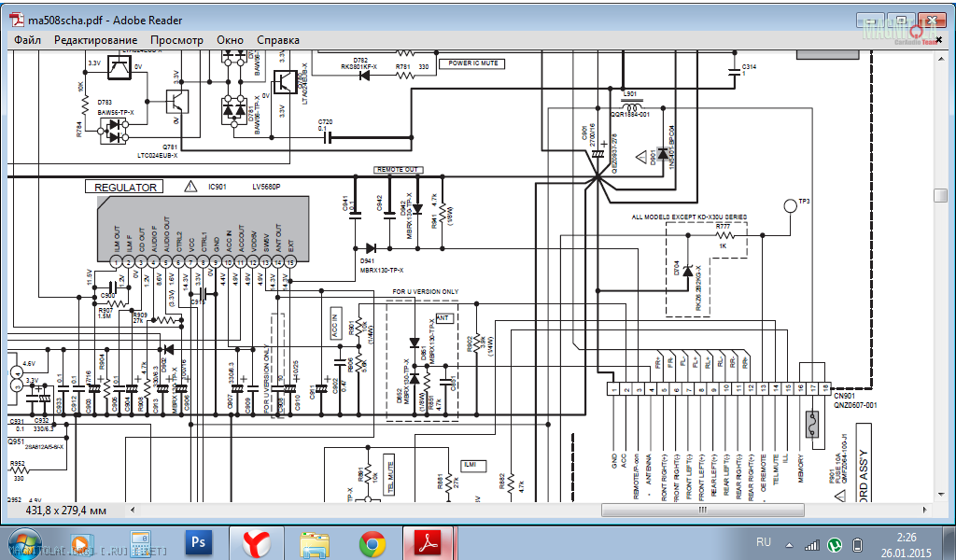This screenshot has width=956, height=560.
Task: Click the vertical scrollbar up arrow
Action: pos(943,59)
